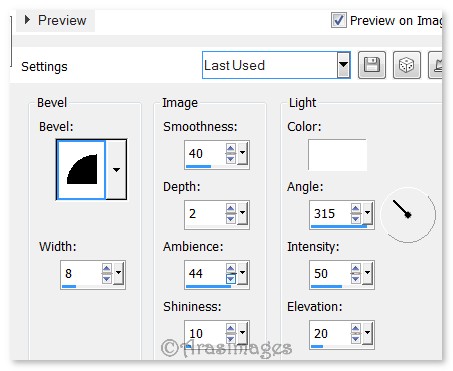Increase the Angle value with up arrow
Image resolution: width=453 pixels, height=371 pixels.
pos(356,208)
